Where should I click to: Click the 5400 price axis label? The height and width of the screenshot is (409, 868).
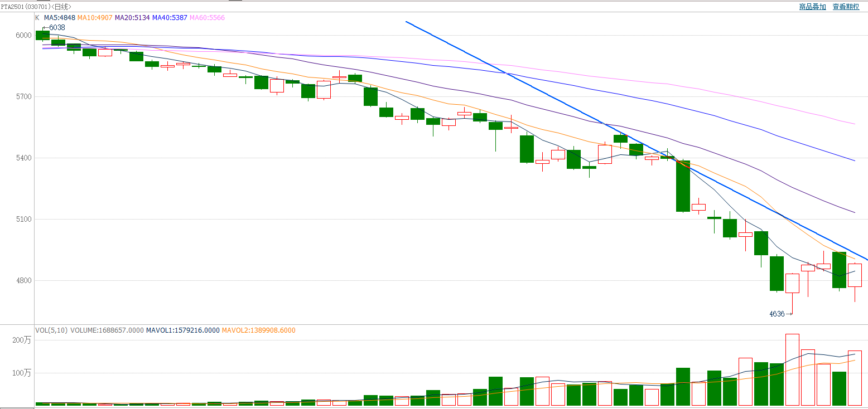coord(24,158)
